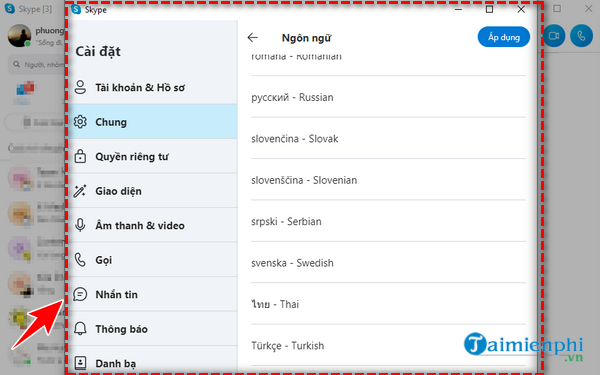Choose русский - Russian language

coord(388,97)
